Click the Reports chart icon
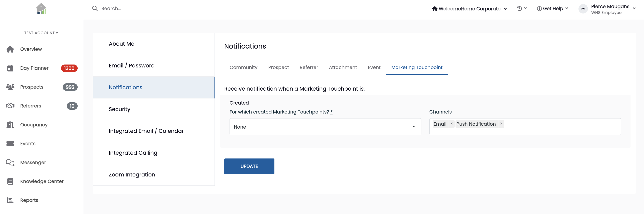Image resolution: width=644 pixels, height=214 pixels. tap(10, 200)
